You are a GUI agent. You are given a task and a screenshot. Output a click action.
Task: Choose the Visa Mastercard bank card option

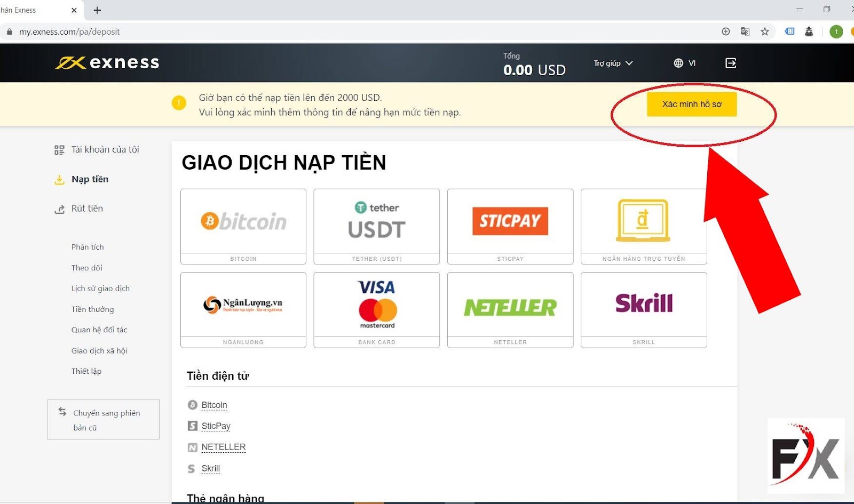coord(377,310)
